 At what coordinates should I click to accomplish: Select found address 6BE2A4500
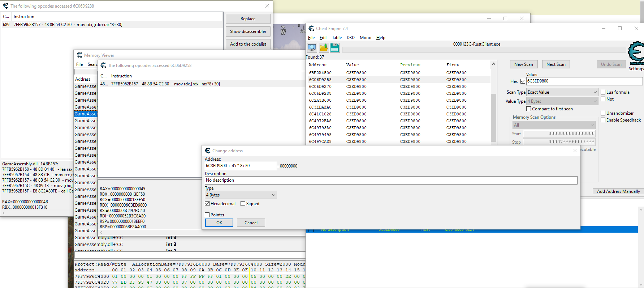[398, 73]
